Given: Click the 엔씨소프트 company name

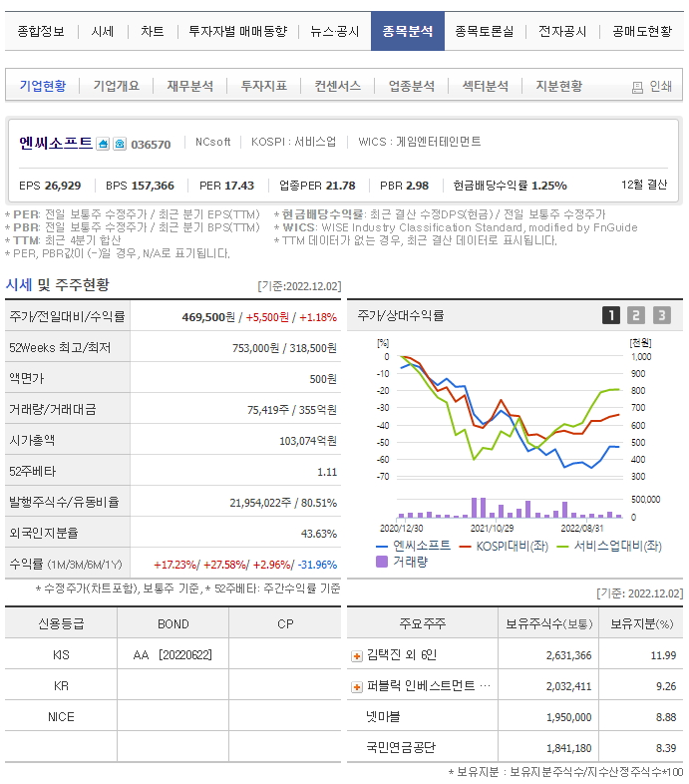Looking at the screenshot, I should [56, 143].
